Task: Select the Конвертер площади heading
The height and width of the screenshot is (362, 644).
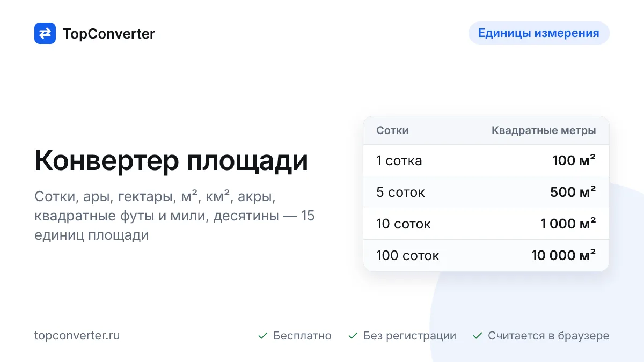Action: 171,160
